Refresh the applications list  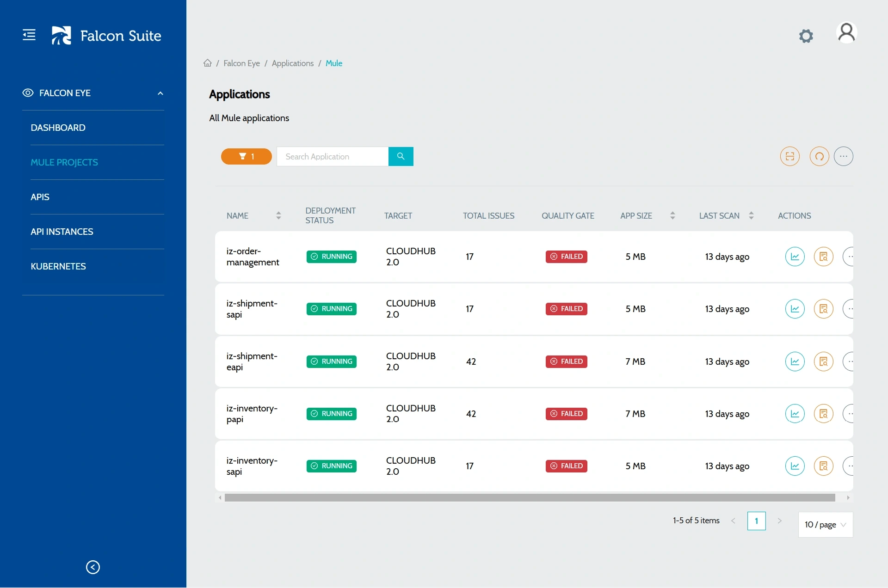click(819, 156)
